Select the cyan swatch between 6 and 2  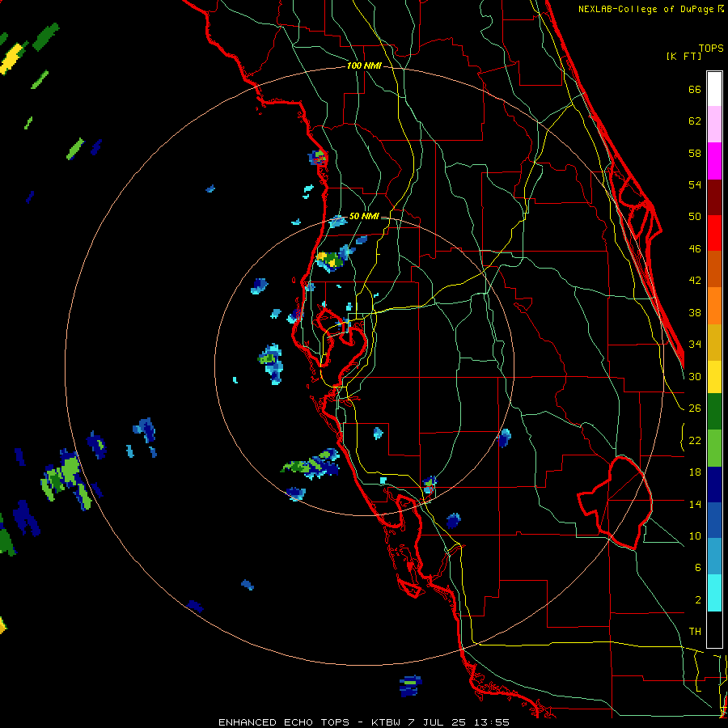pyautogui.click(x=714, y=594)
